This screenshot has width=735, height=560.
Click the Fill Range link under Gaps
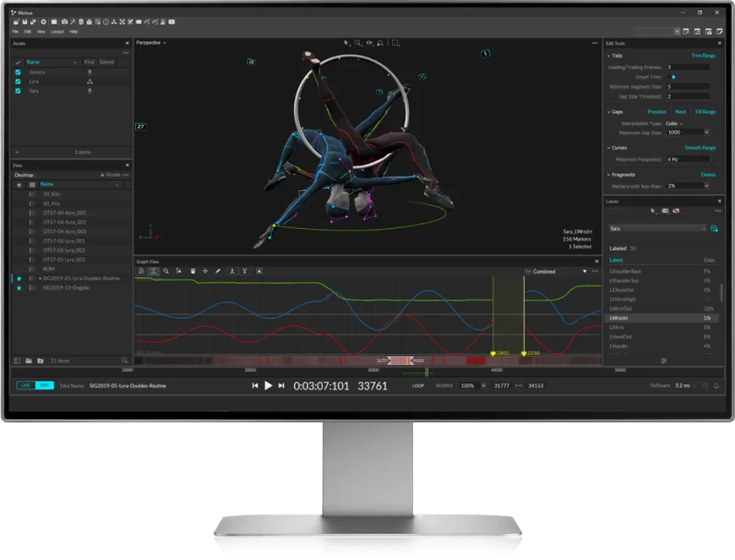point(705,111)
